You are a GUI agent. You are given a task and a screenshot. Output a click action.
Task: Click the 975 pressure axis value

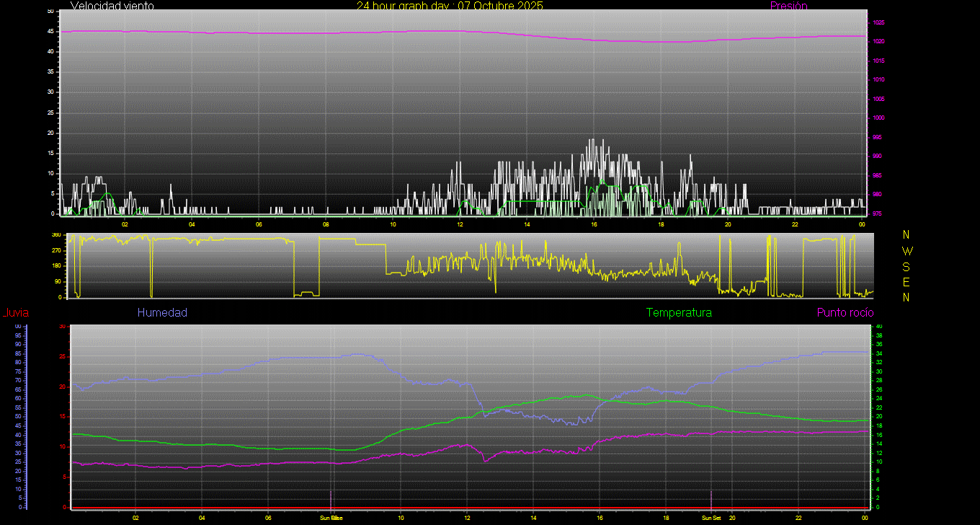(x=879, y=213)
